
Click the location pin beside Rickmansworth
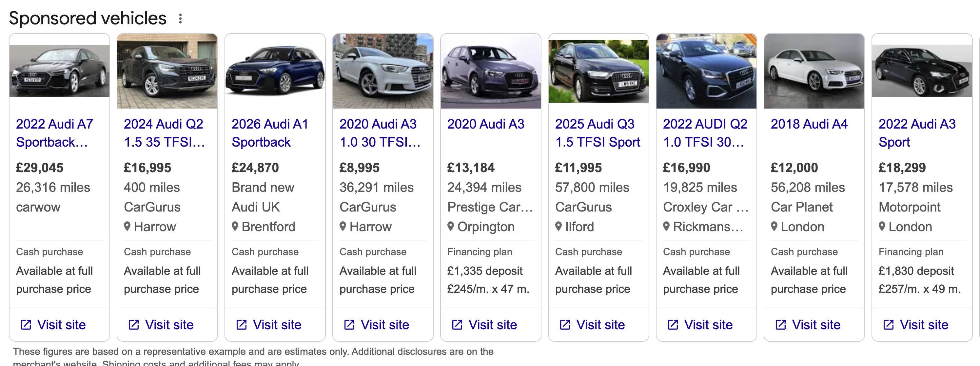click(x=666, y=227)
